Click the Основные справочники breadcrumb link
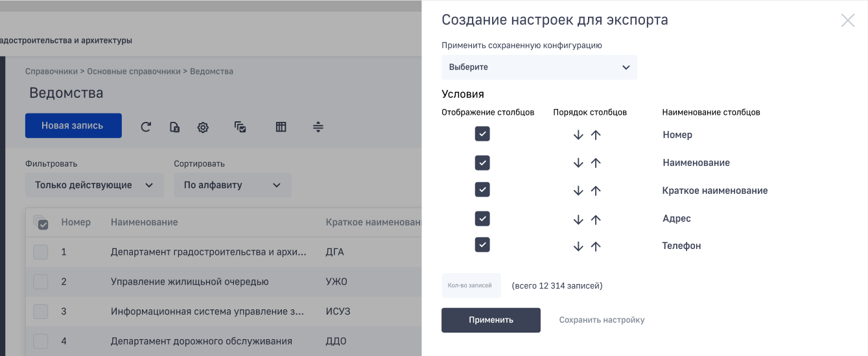This screenshot has height=356, width=868. tap(134, 71)
